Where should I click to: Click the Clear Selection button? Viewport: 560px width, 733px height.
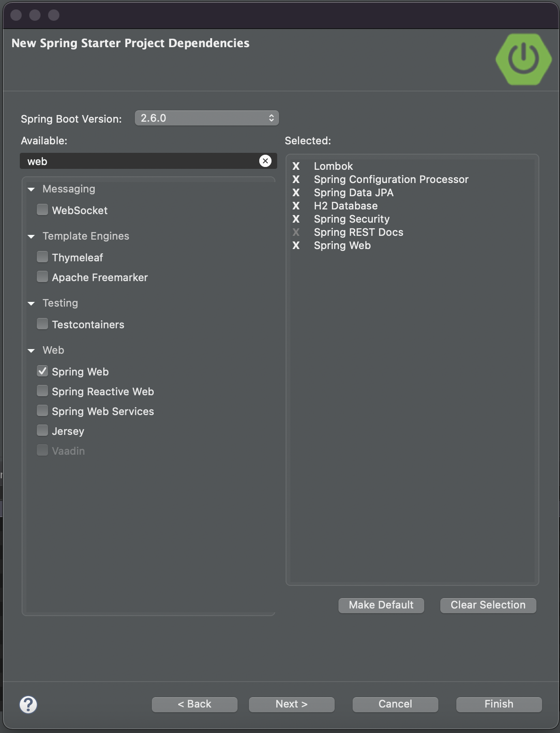pyautogui.click(x=488, y=605)
